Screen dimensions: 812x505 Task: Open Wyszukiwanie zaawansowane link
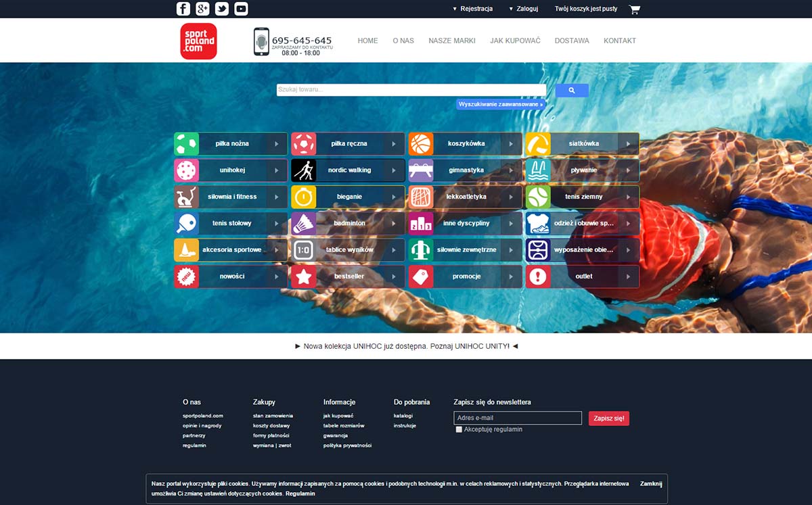click(x=501, y=105)
